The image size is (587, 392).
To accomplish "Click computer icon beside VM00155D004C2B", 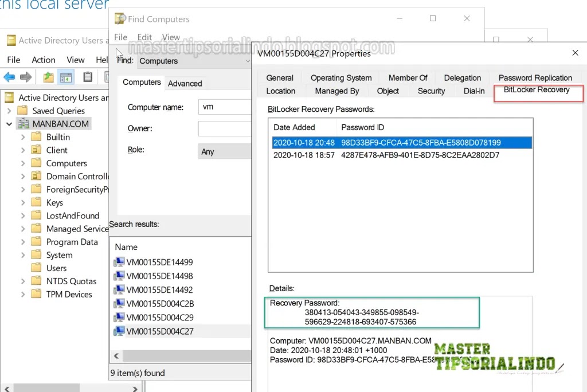I will pyautogui.click(x=119, y=303).
